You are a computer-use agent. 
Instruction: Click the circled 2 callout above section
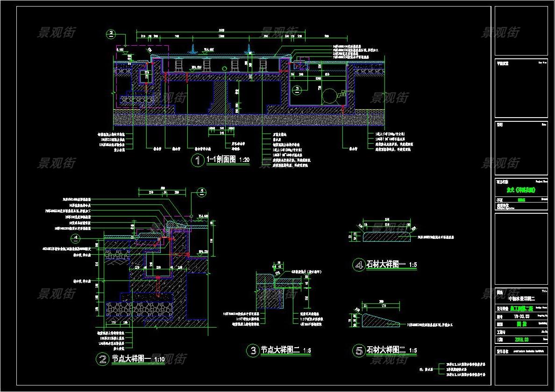click(111, 34)
